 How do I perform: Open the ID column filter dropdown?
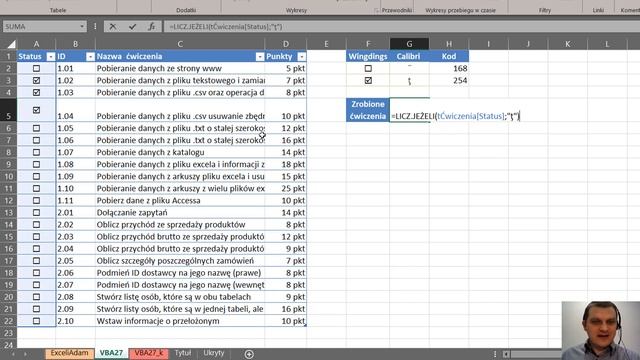tap(90, 57)
